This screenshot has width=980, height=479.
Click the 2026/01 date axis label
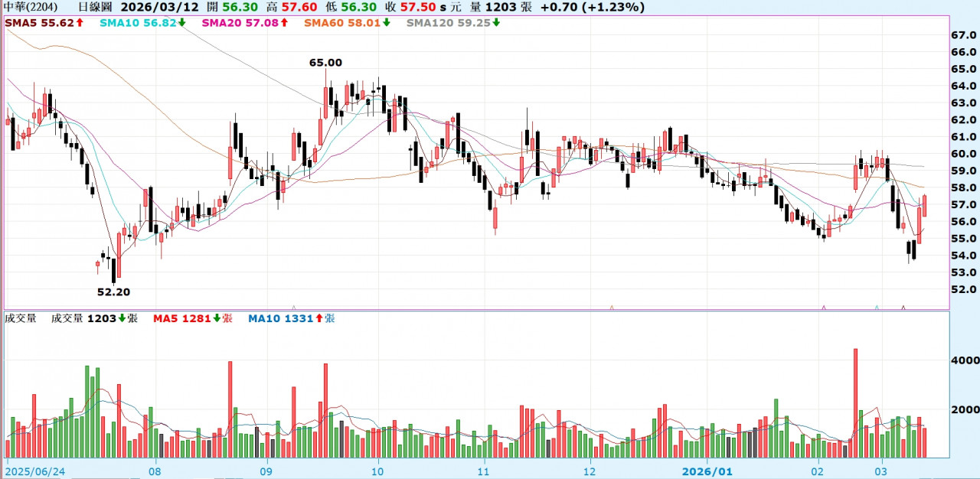pos(708,471)
